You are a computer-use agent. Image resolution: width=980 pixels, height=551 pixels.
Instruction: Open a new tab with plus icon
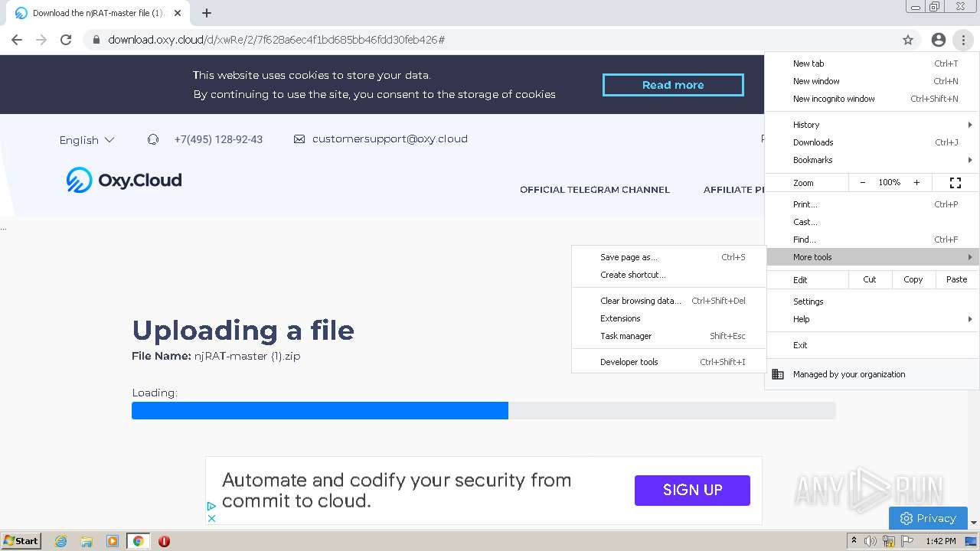click(x=207, y=13)
